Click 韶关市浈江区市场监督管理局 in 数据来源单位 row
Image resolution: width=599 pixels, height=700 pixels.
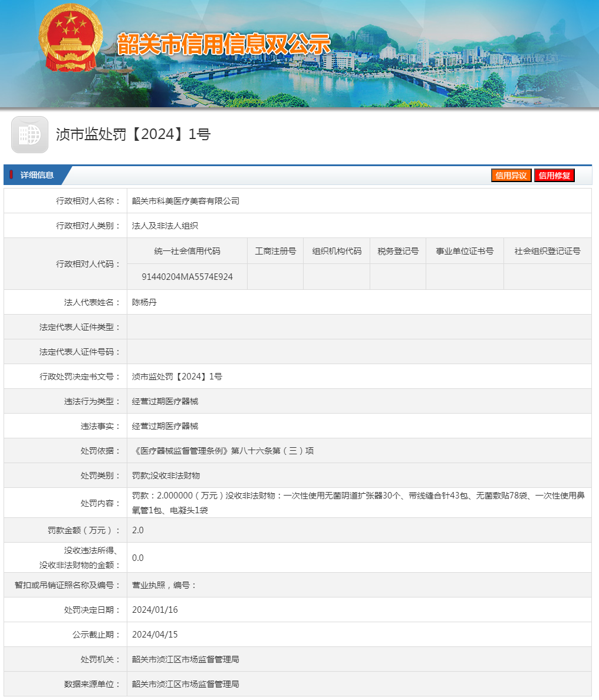coord(185,684)
